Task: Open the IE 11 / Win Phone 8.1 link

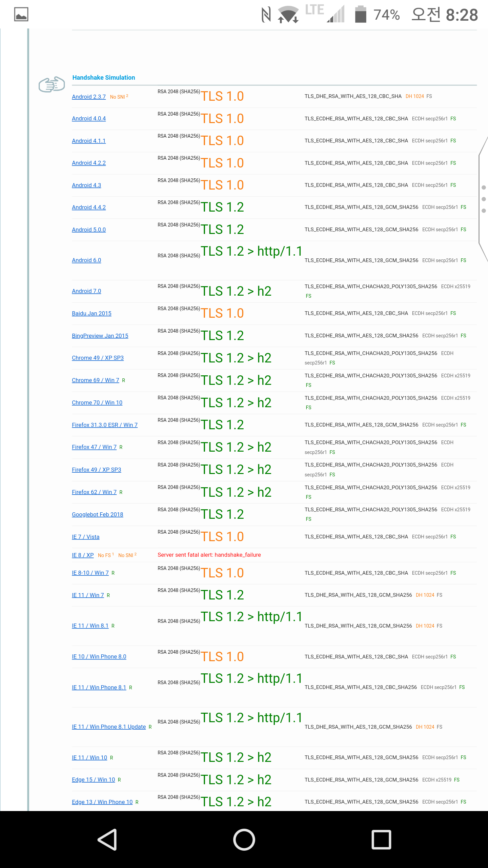Action: pos(99,687)
